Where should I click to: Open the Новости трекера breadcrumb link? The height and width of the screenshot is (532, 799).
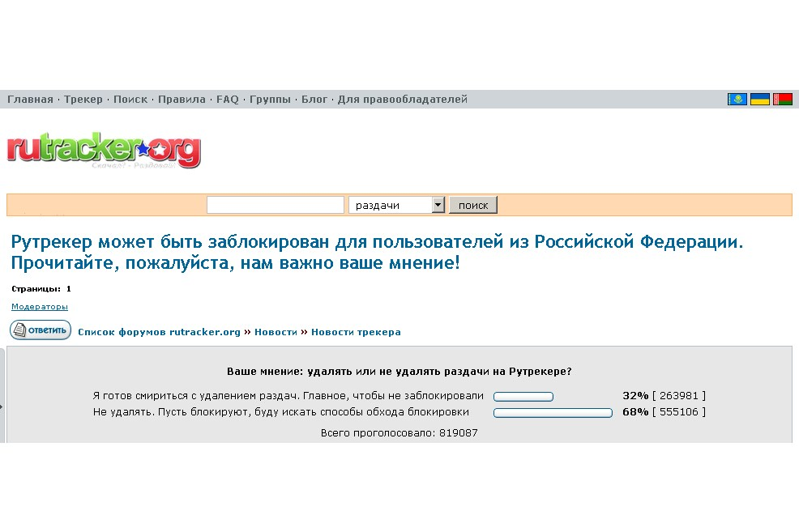click(x=356, y=332)
